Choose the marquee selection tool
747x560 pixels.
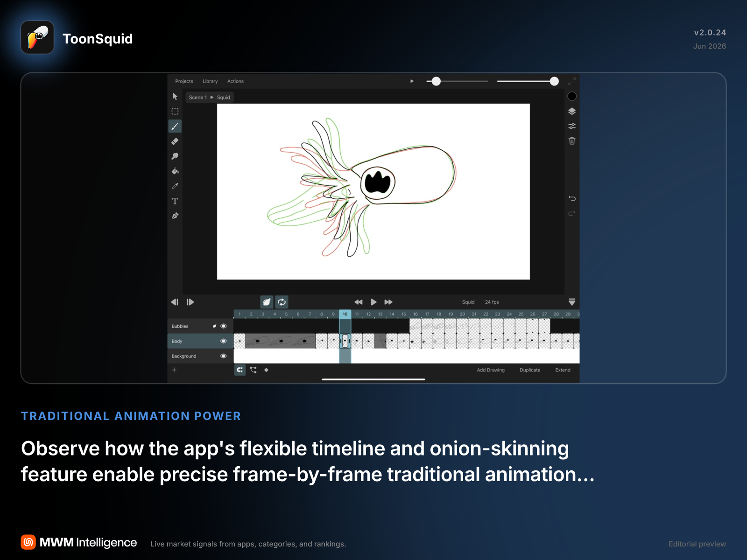pos(175,112)
